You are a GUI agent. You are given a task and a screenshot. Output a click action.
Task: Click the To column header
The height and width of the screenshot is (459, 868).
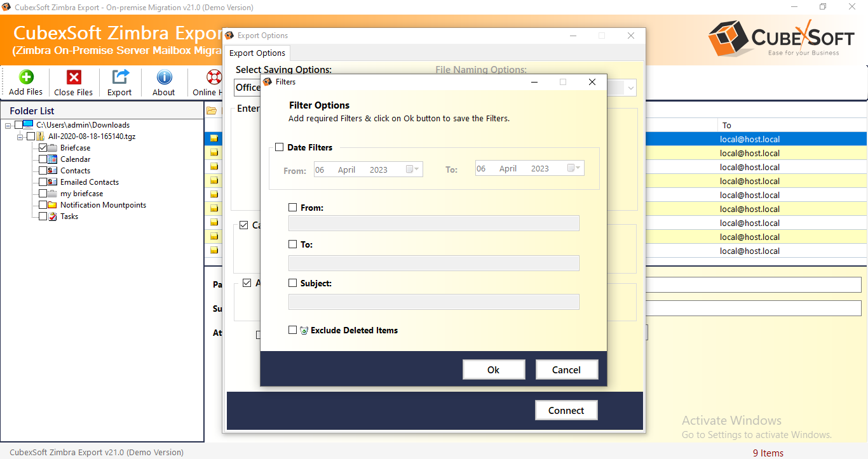792,125
